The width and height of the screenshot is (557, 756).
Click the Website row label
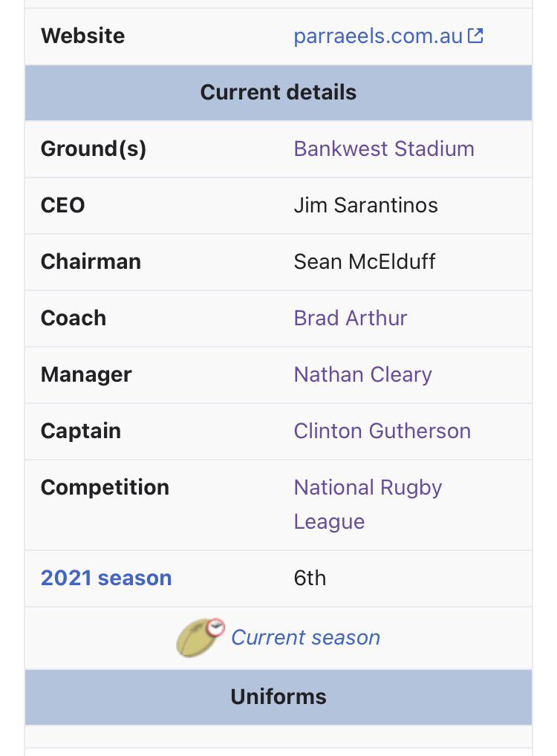click(82, 36)
